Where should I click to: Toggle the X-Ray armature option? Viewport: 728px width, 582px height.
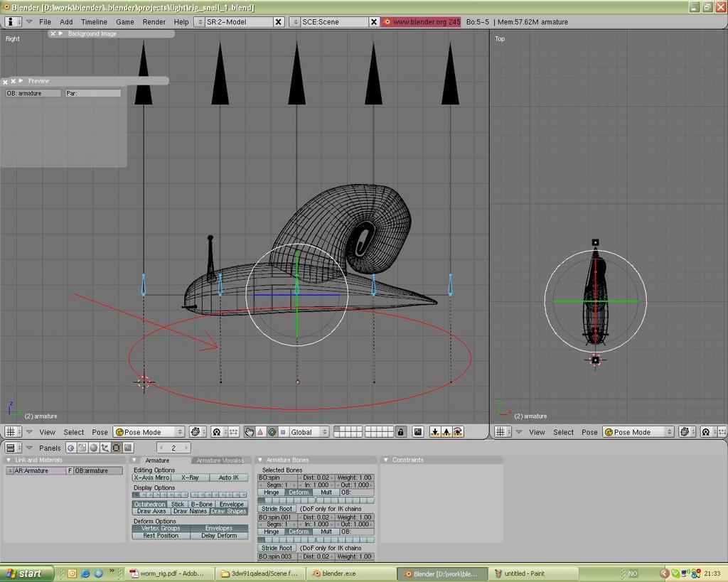point(191,478)
